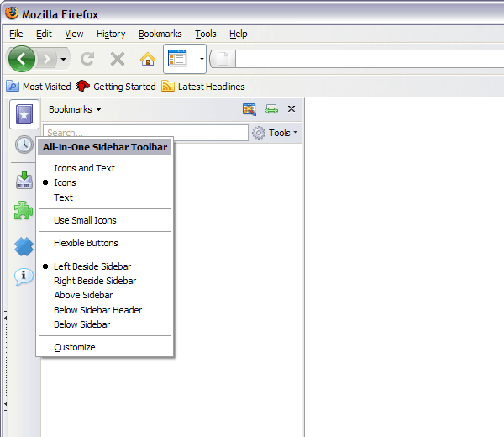504x437 pixels.
Task: Click the Latest Headlines RSS feed icon
Action: pos(167,87)
